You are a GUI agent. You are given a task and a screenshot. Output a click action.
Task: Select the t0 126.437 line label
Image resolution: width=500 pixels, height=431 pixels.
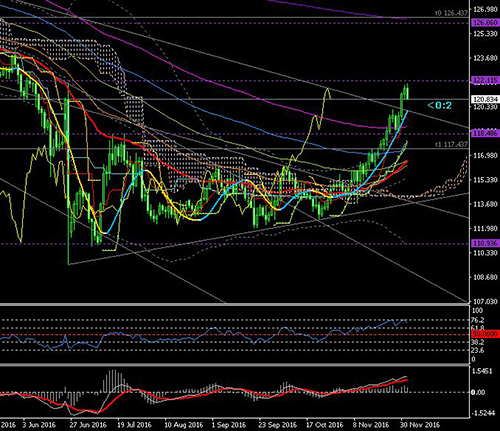click(x=452, y=13)
